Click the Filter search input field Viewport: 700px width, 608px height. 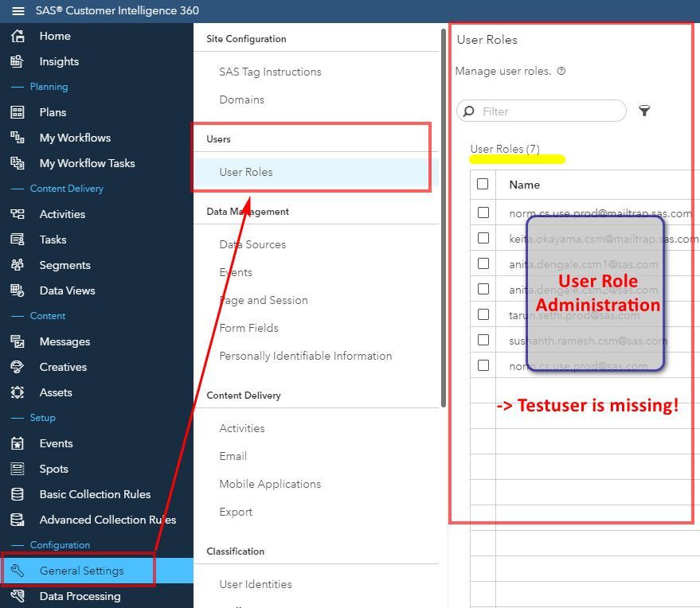549,111
